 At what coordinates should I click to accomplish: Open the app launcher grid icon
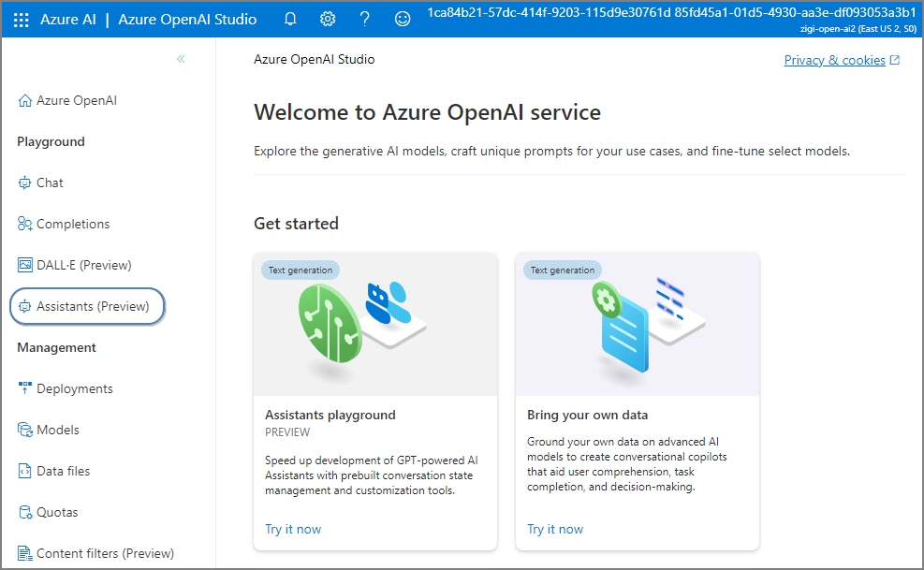pos(22,20)
